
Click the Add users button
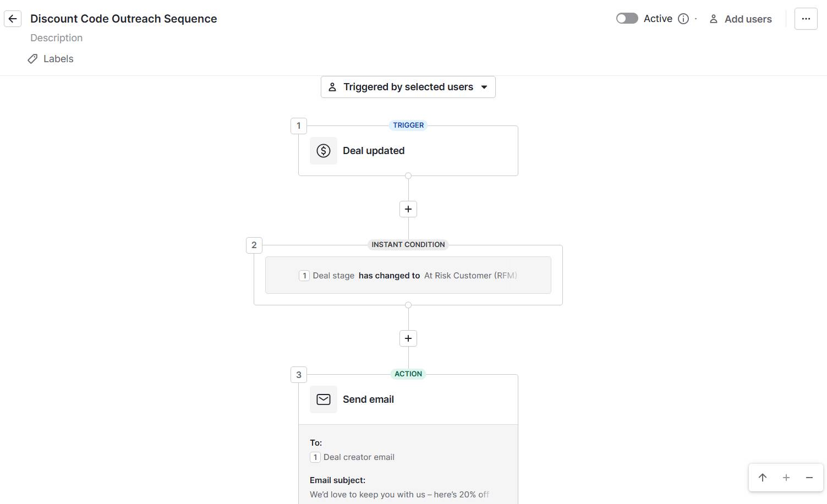pyautogui.click(x=741, y=19)
